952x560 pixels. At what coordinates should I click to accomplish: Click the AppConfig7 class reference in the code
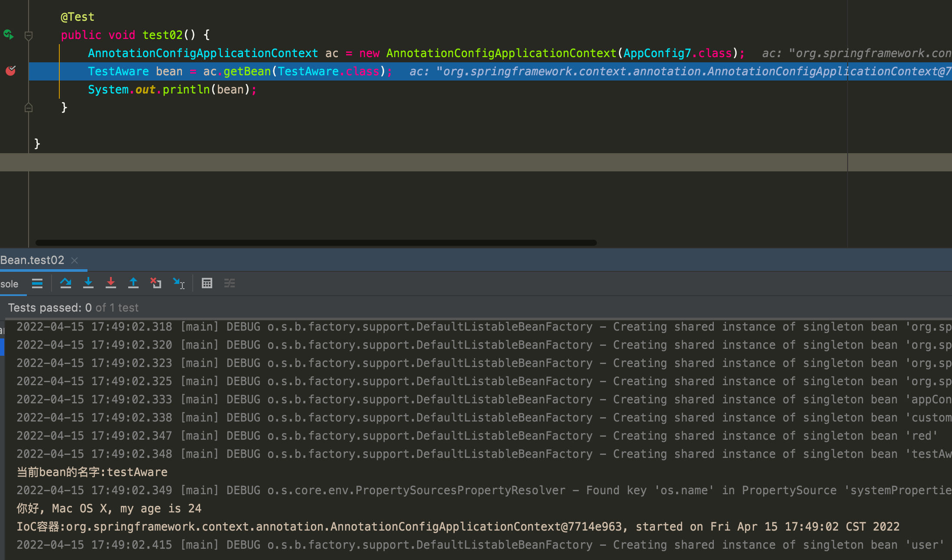click(x=657, y=53)
